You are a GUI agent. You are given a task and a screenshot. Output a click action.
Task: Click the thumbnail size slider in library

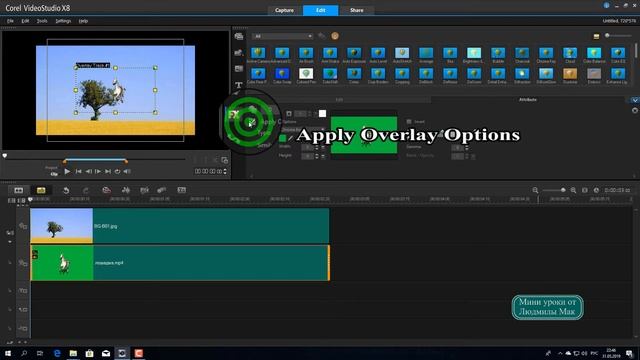coord(619,36)
